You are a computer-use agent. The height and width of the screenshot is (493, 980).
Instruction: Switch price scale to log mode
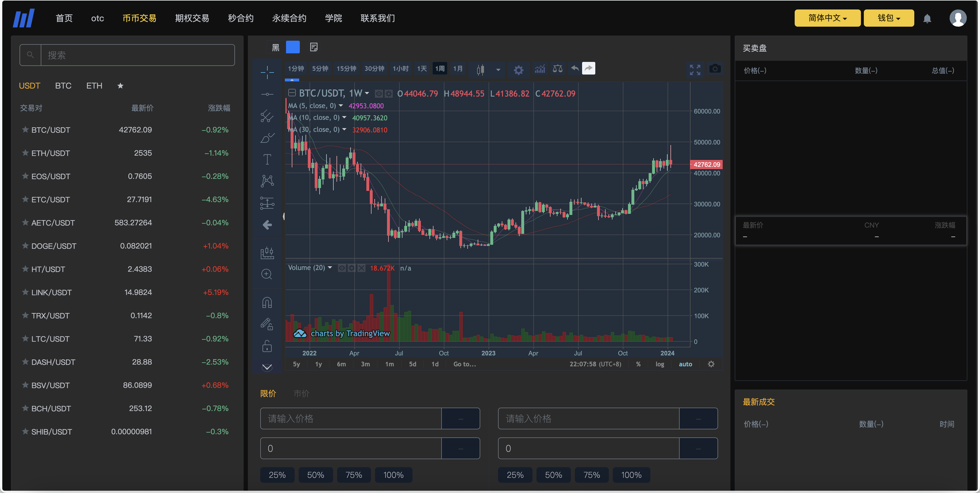click(660, 364)
